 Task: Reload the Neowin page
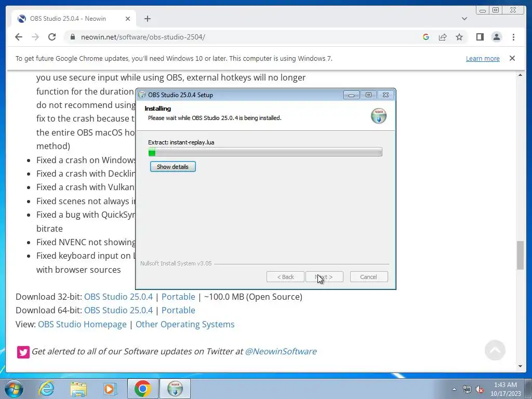[52, 37]
